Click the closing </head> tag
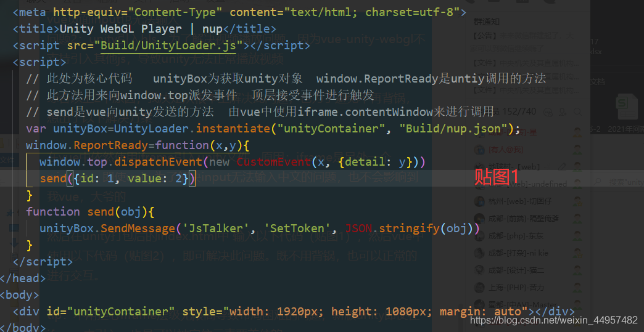Image resolution: width=644 pixels, height=332 pixels. pyautogui.click(x=23, y=278)
